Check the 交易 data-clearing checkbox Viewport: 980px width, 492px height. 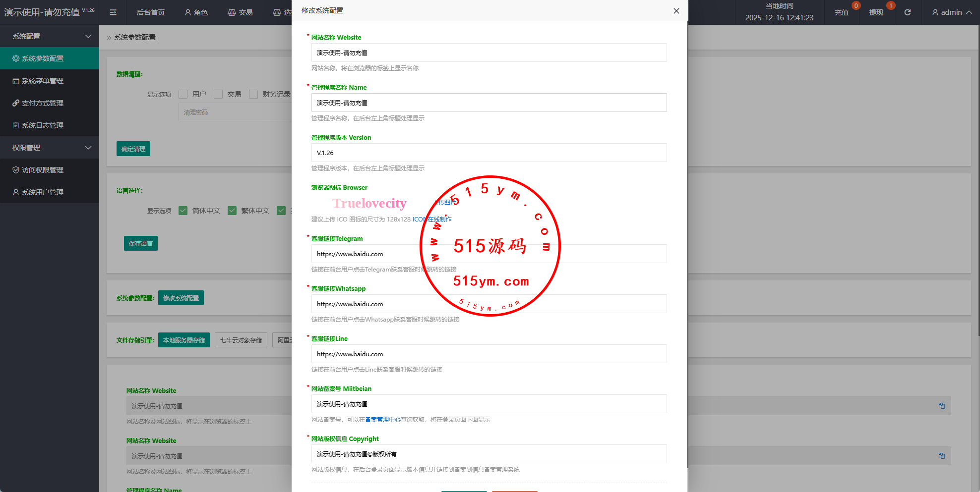[x=218, y=94]
